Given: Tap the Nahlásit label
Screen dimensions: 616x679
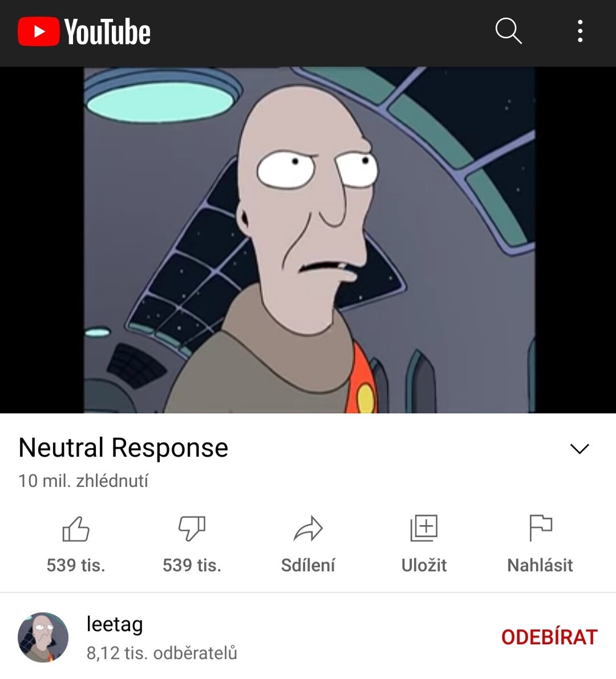Looking at the screenshot, I should pyautogui.click(x=540, y=565).
